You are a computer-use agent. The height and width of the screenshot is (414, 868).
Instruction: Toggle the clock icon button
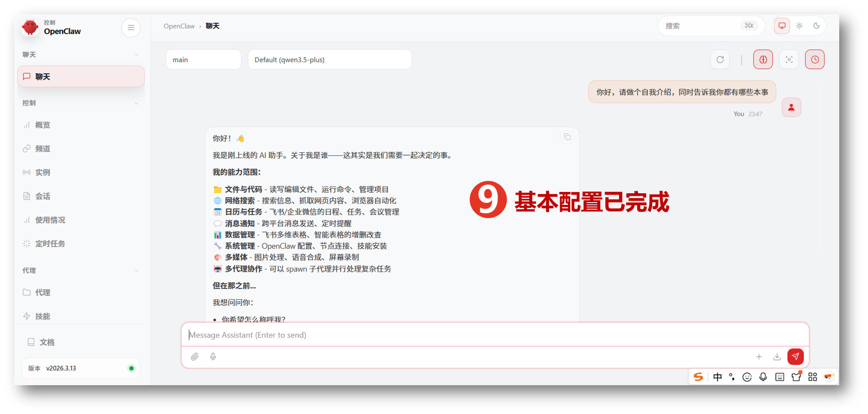click(x=815, y=59)
